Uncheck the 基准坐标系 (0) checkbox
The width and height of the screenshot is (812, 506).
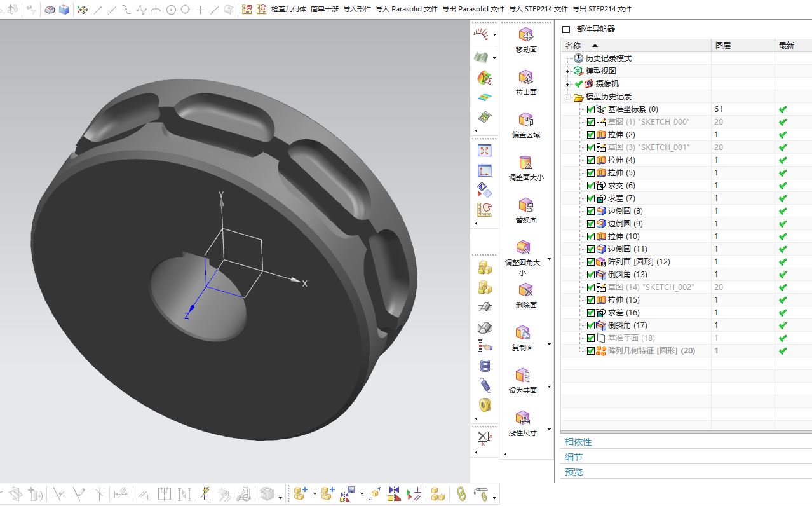tap(591, 109)
